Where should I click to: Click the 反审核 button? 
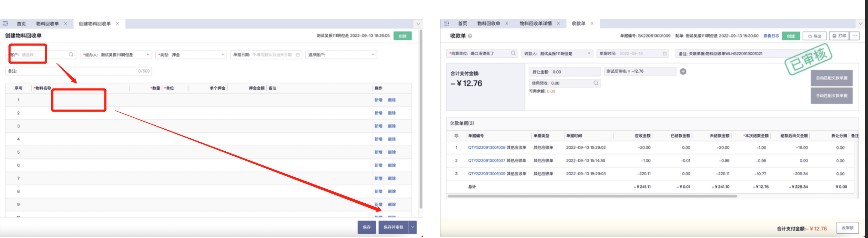pos(847,228)
